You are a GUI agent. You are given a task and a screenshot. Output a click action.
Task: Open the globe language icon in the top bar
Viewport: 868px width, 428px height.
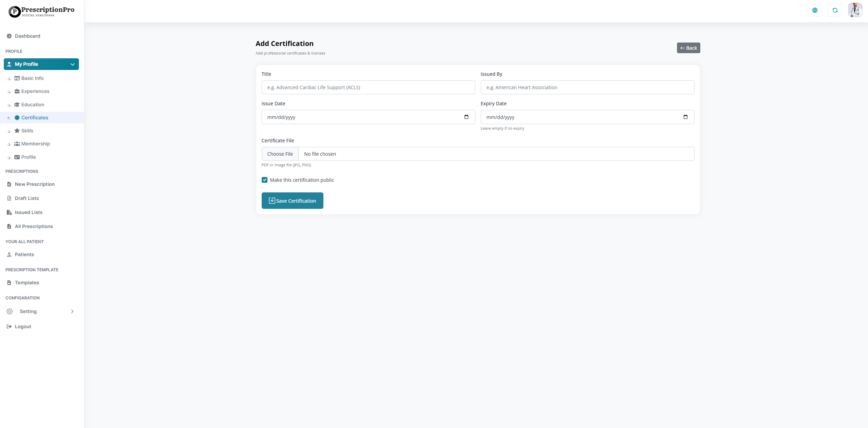[815, 10]
